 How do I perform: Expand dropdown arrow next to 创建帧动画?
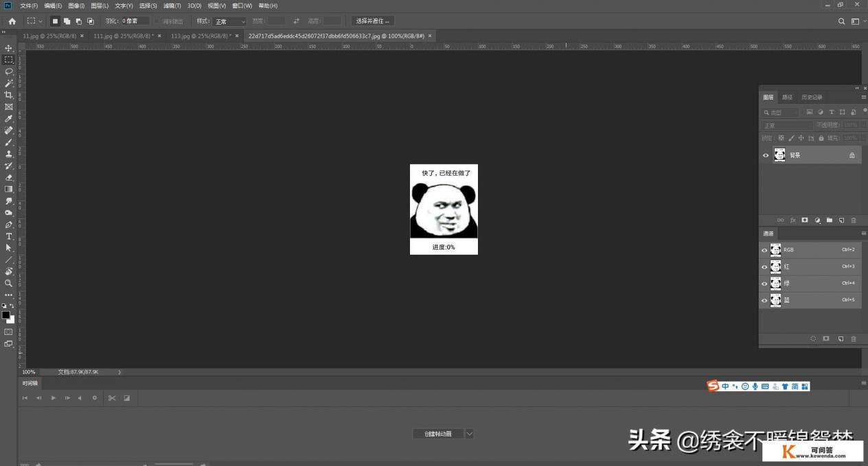point(470,434)
